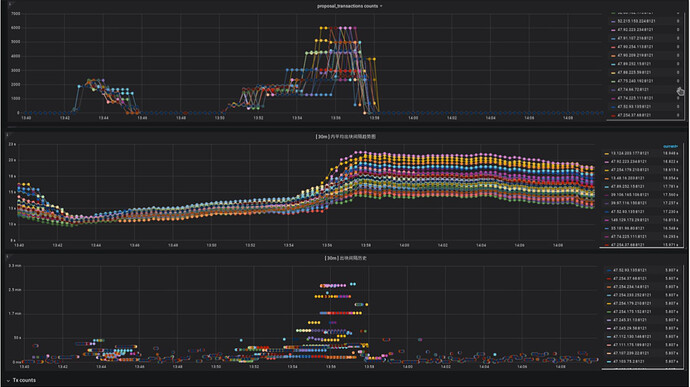This screenshot has height=387, width=690.
Task: Toggle the 47.74.225.111 series in the top legend
Action: (x=635, y=98)
